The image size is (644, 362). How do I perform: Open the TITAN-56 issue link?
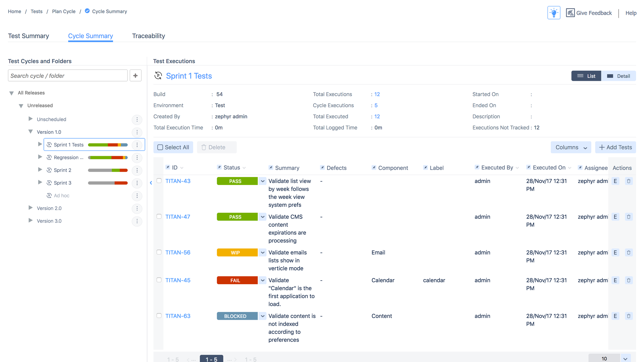tap(178, 253)
